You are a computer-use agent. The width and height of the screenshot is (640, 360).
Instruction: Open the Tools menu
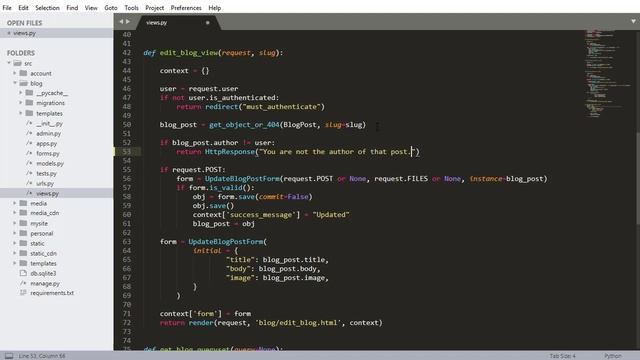[131, 8]
